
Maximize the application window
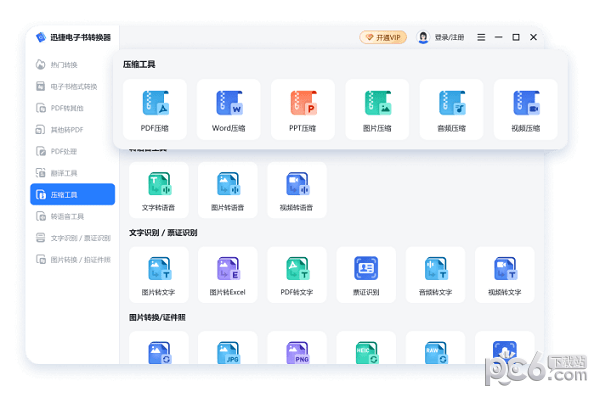tap(516, 37)
